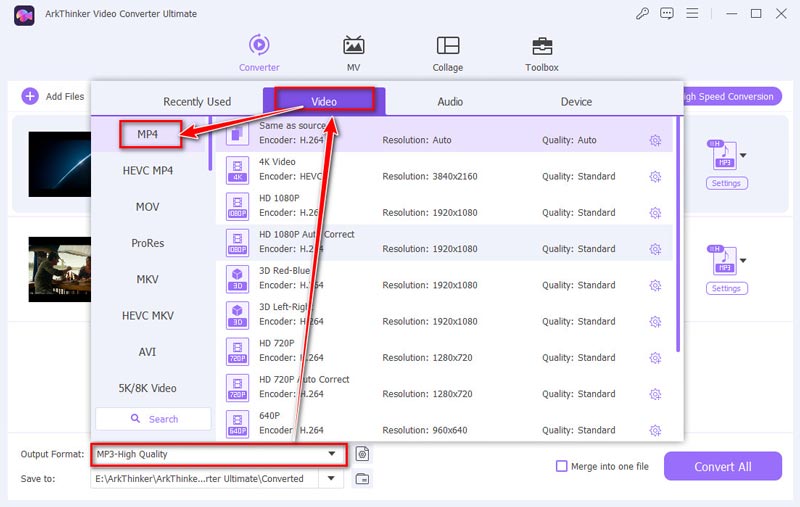Expand the Save to path dropdown
Image resolution: width=800 pixels, height=507 pixels.
pyautogui.click(x=332, y=479)
